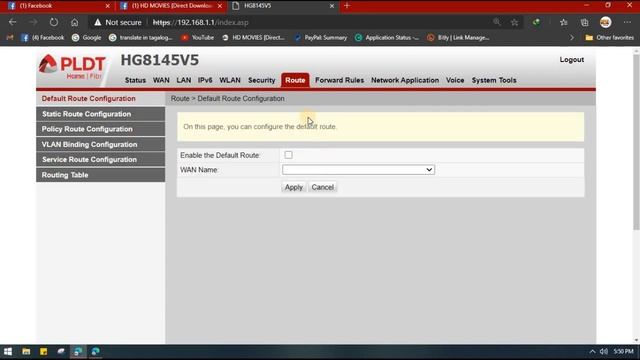
Task: Click the Logout link
Action: [x=571, y=60]
